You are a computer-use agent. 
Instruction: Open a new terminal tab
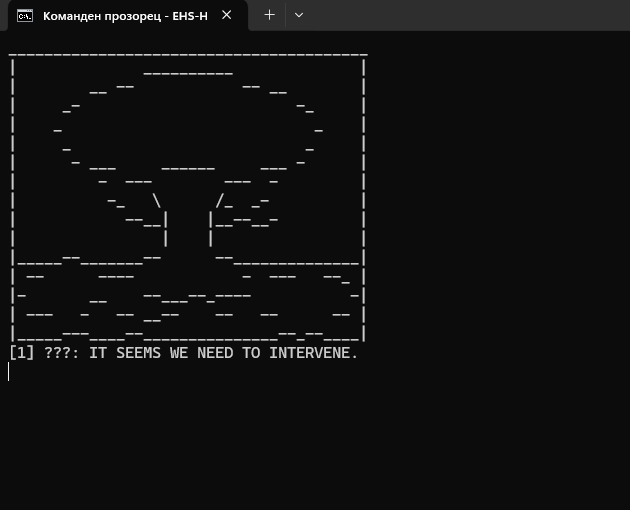270,15
